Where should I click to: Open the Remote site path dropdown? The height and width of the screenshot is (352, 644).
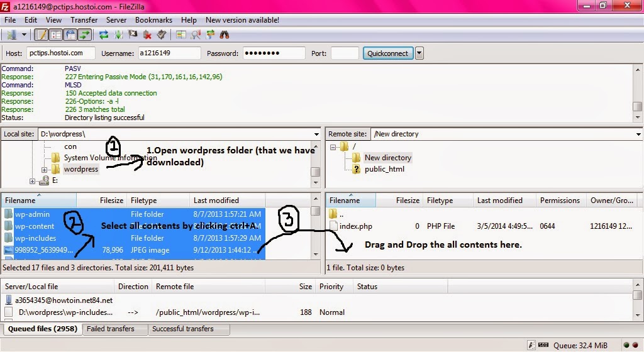(638, 134)
